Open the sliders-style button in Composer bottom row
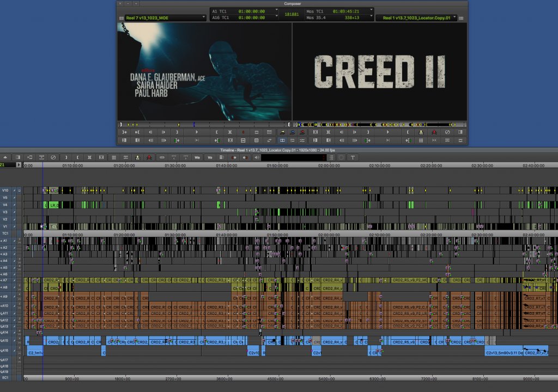 click(302, 140)
